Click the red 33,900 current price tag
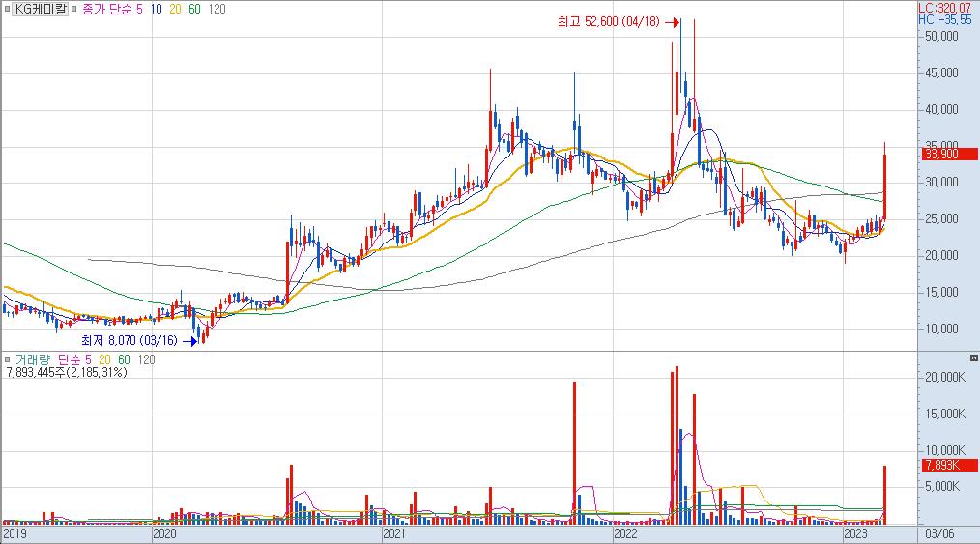The image size is (980, 544). (x=949, y=154)
